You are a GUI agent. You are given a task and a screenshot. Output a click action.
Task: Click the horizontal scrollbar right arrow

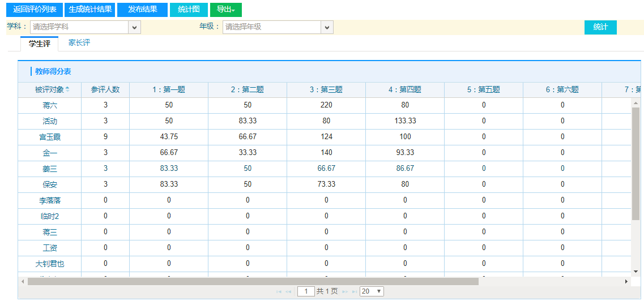click(x=626, y=281)
